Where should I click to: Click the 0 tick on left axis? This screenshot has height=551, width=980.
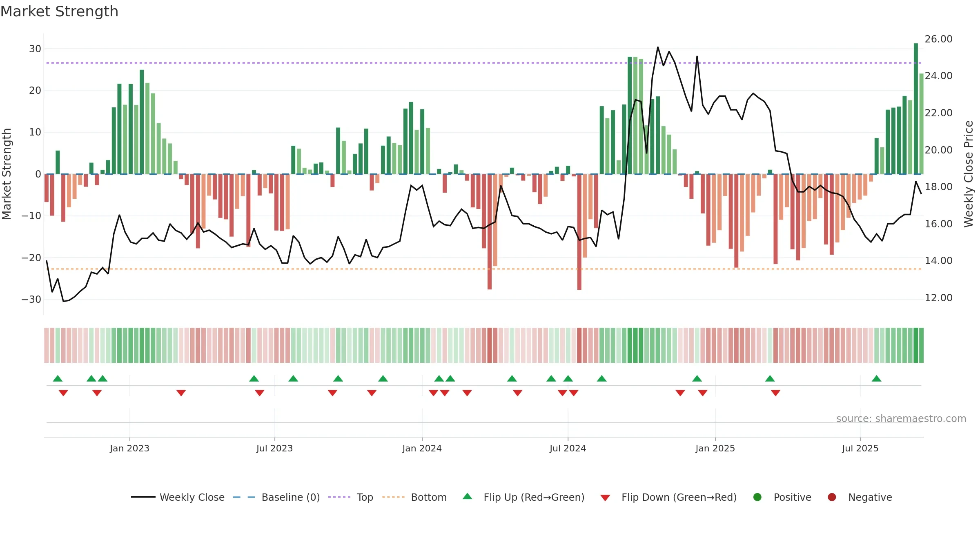pos(38,174)
